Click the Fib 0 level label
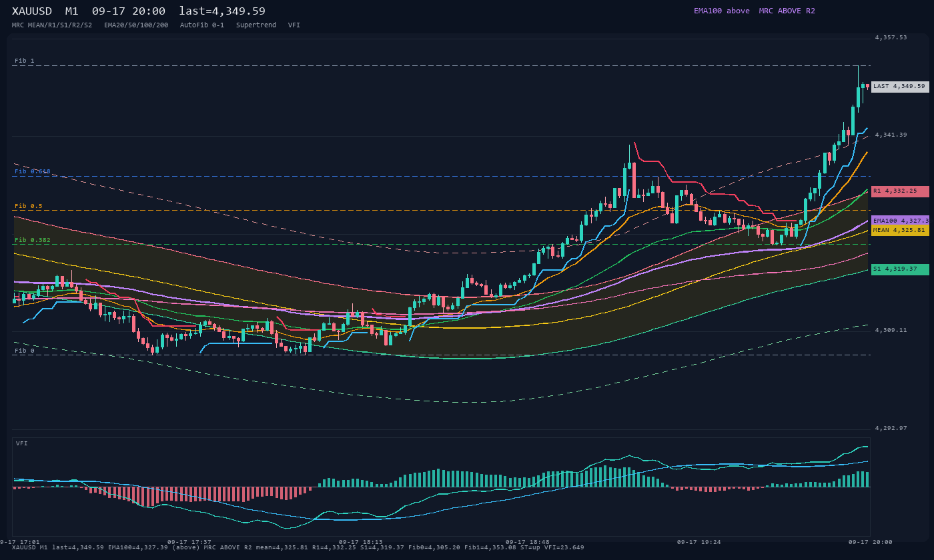Image resolution: width=934 pixels, height=560 pixels. (x=25, y=351)
